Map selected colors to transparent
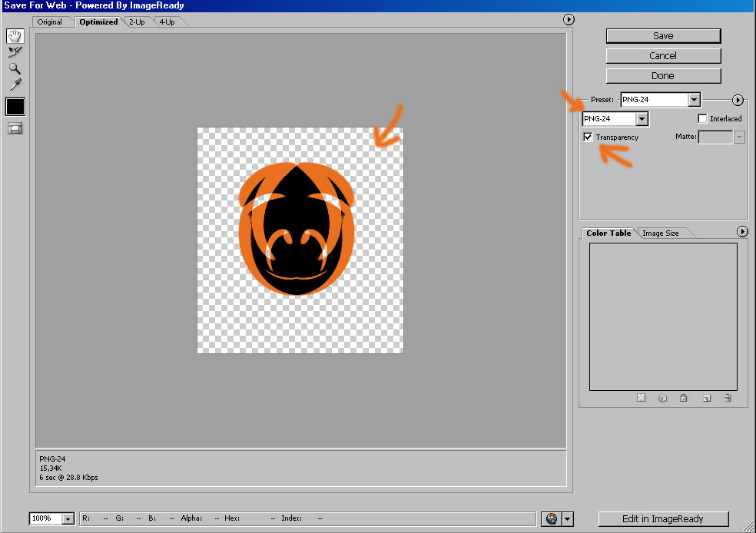756x533 pixels. point(641,398)
